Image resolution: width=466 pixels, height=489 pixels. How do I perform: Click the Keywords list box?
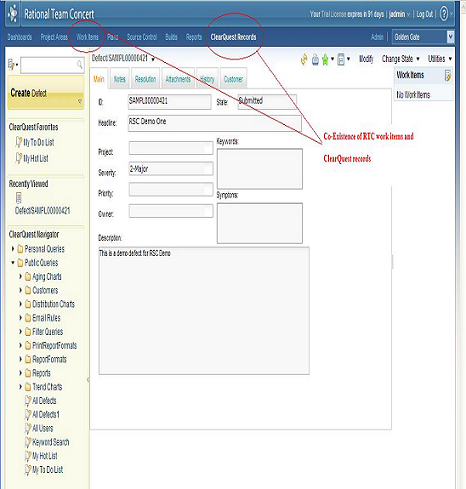coord(260,169)
